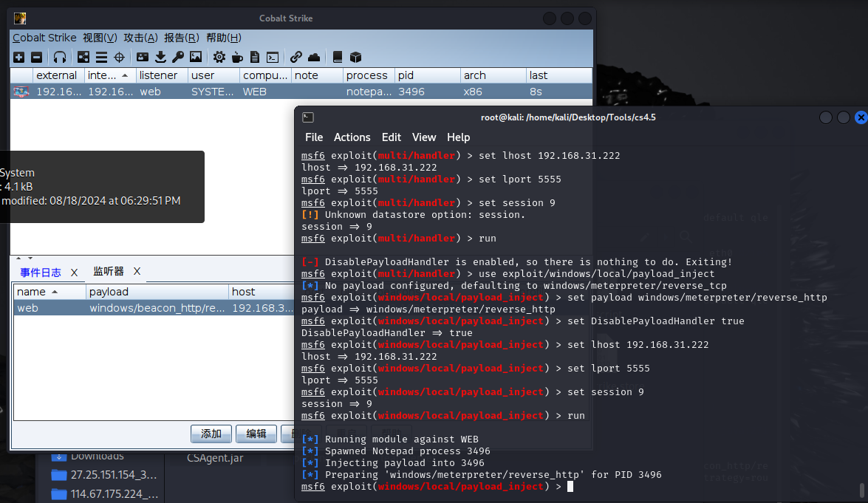This screenshot has height=503, width=868.
Task: Sort sessions by arch column header
Action: point(493,75)
